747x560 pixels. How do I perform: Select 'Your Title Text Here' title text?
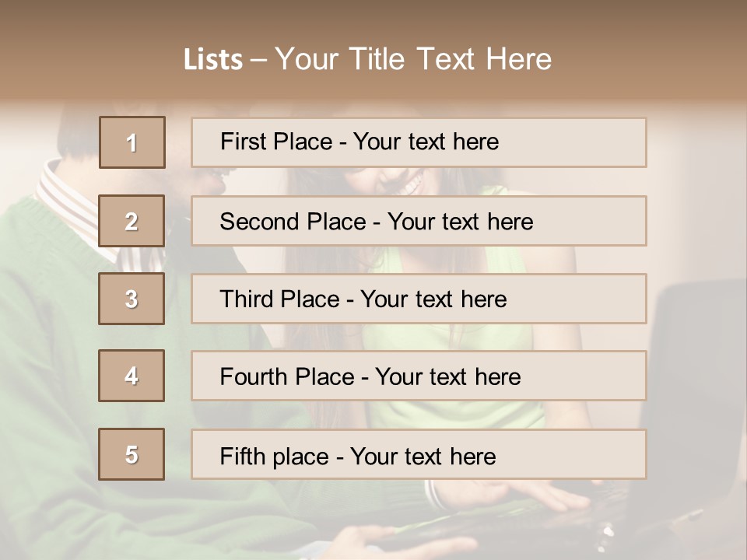tap(413, 59)
